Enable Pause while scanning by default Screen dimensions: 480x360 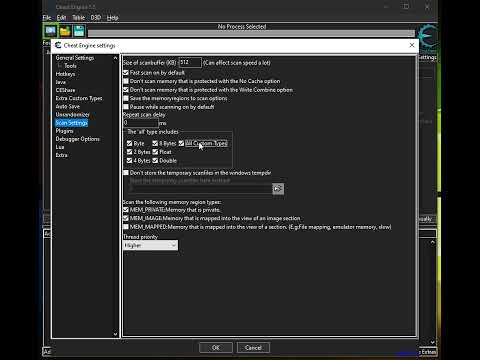click(x=126, y=107)
